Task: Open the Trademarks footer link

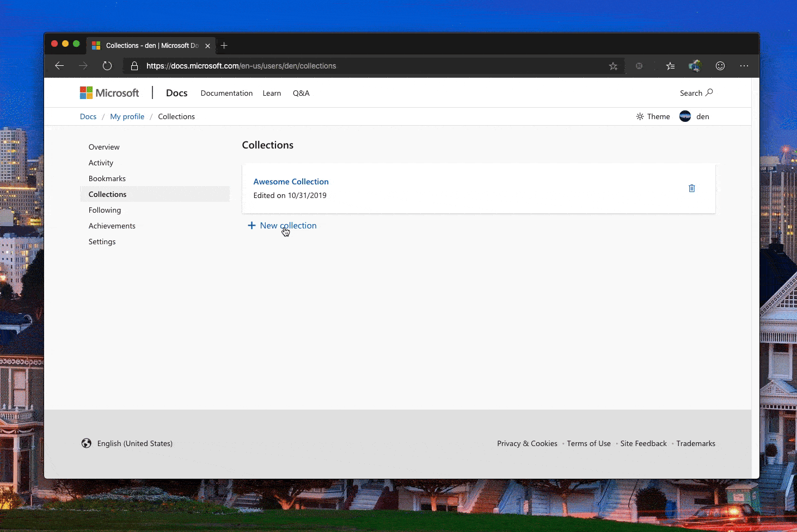Action: [696, 443]
